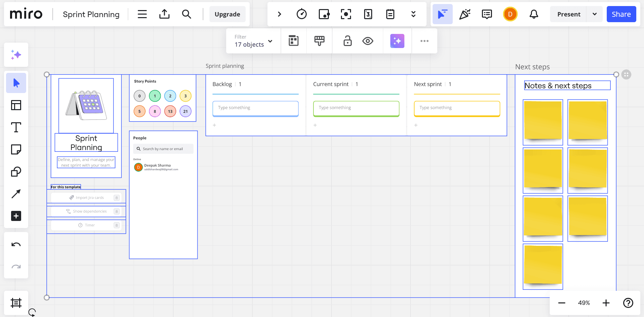Select the connection line arrow tool
The image size is (644, 317).
[x=16, y=194]
